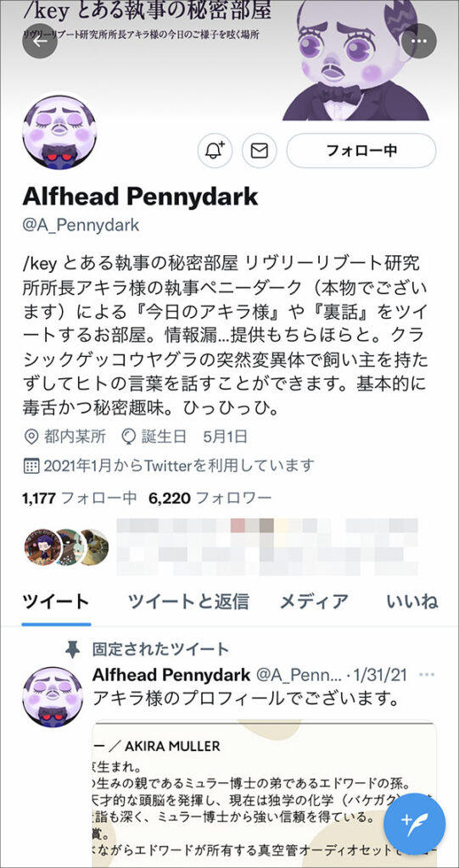Open the いいね tab
This screenshot has width=459, height=868.
click(x=412, y=601)
